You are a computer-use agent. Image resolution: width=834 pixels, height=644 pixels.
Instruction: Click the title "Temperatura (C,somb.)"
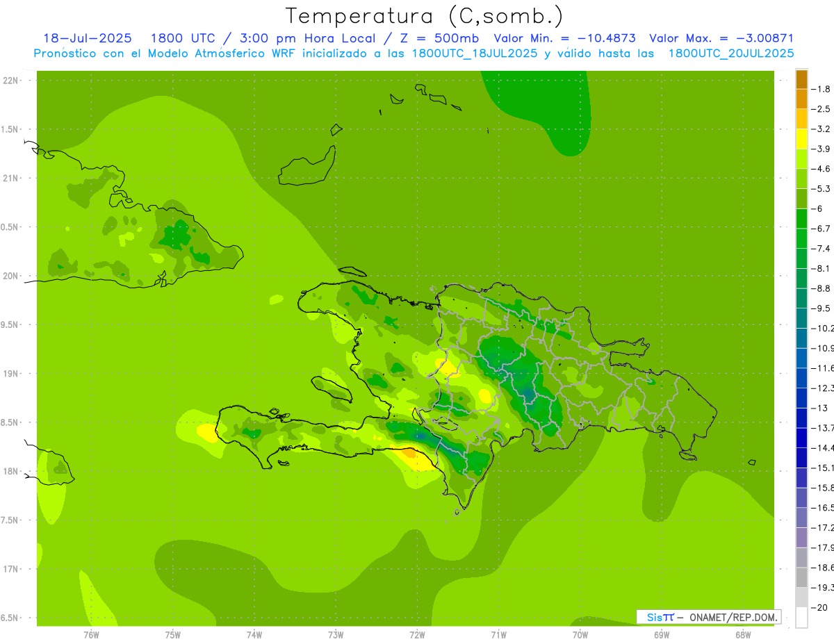tap(424, 16)
